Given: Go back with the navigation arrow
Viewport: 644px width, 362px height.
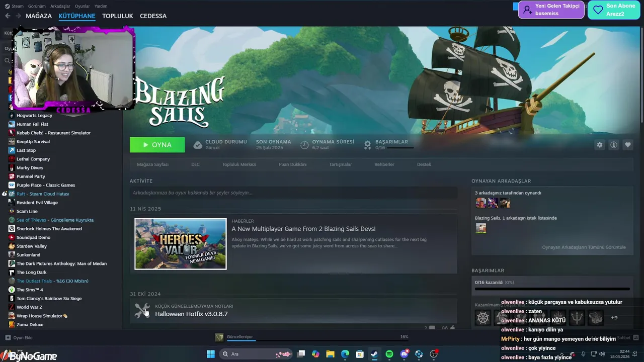Looking at the screenshot, I should [x=8, y=16].
